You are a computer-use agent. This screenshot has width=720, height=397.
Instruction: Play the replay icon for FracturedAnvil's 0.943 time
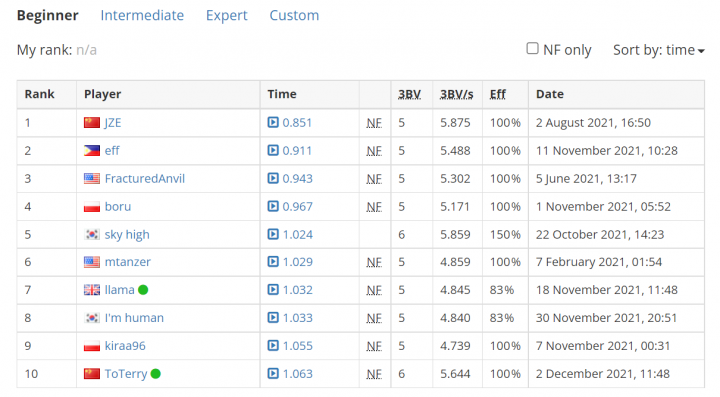click(x=273, y=179)
